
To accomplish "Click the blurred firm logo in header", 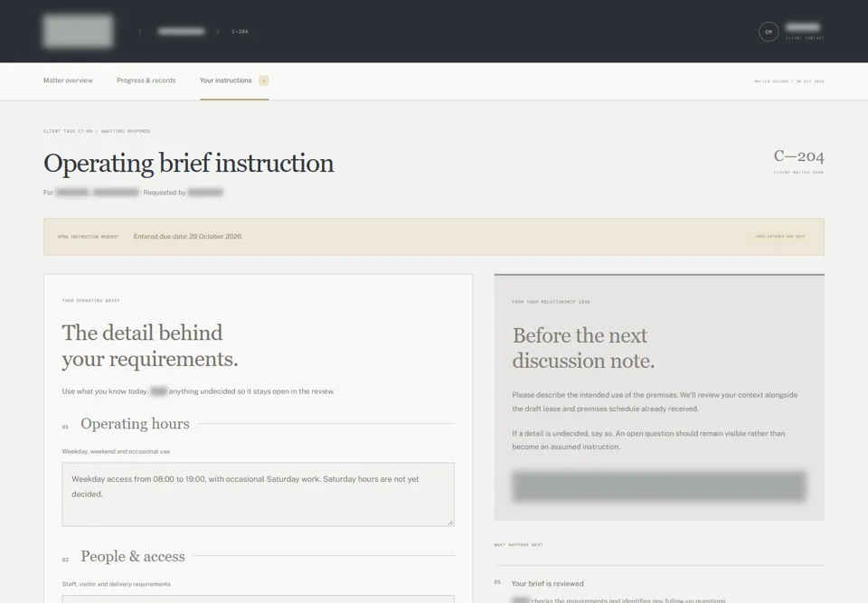I will 78,31.
